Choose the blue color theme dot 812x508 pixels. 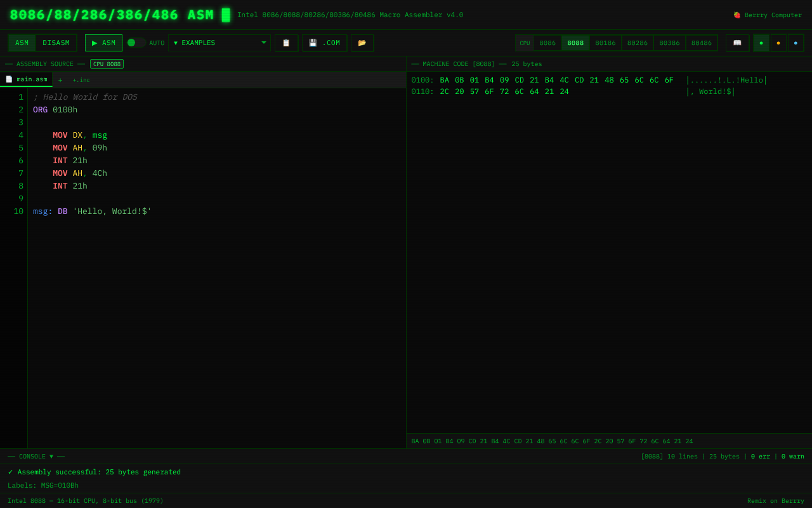point(796,43)
